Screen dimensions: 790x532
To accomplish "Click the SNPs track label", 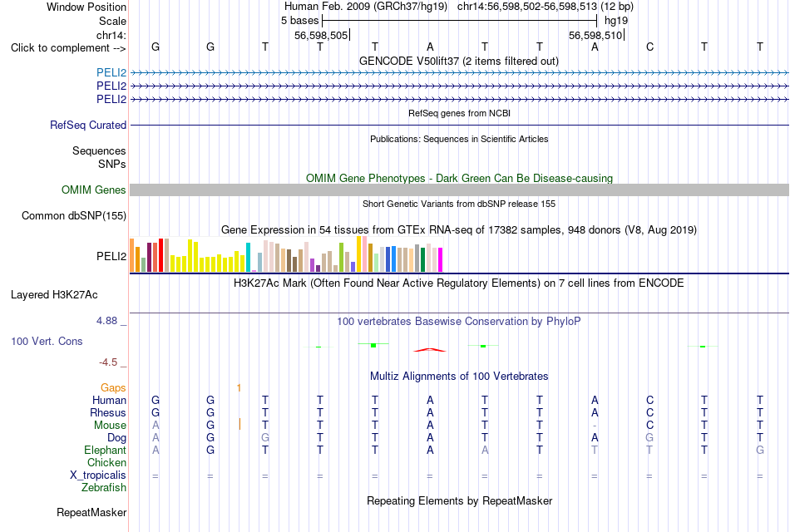I will click(112, 164).
